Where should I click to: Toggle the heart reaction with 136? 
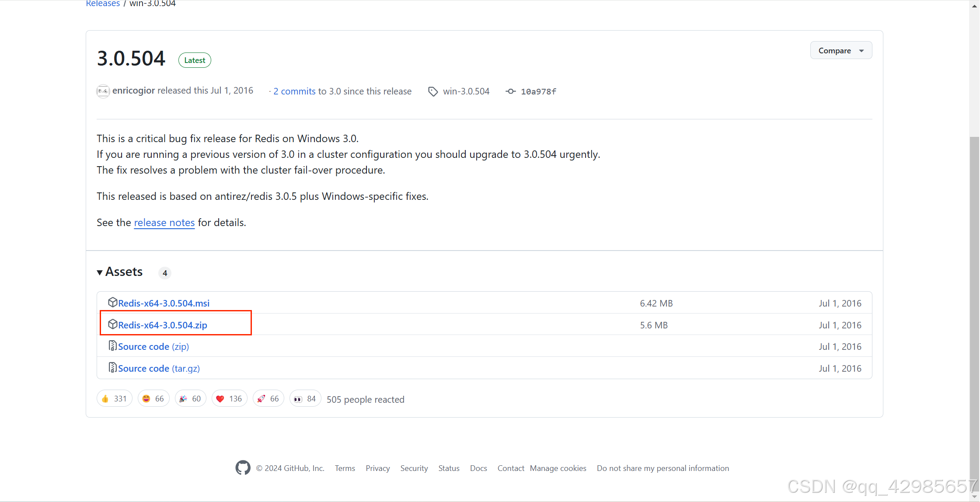[x=229, y=399]
